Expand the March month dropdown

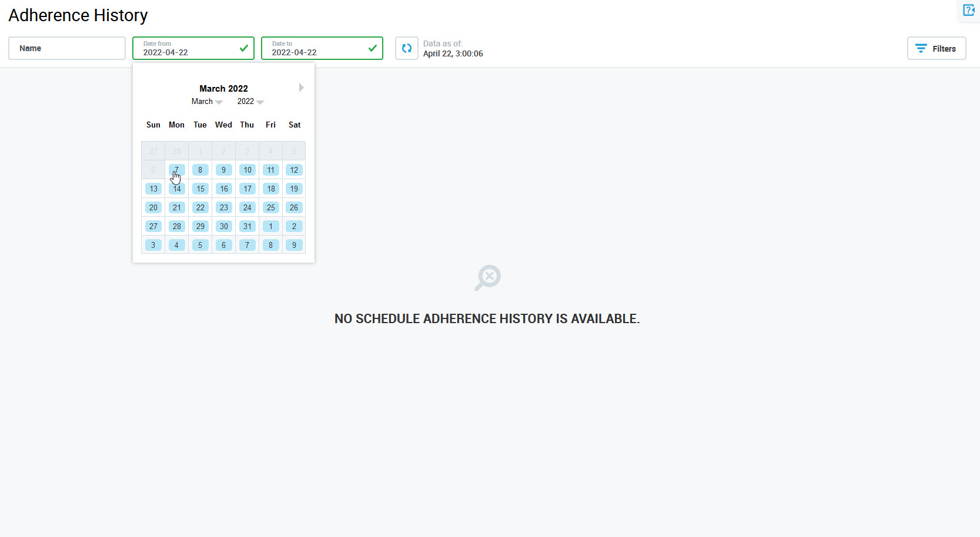coord(206,102)
